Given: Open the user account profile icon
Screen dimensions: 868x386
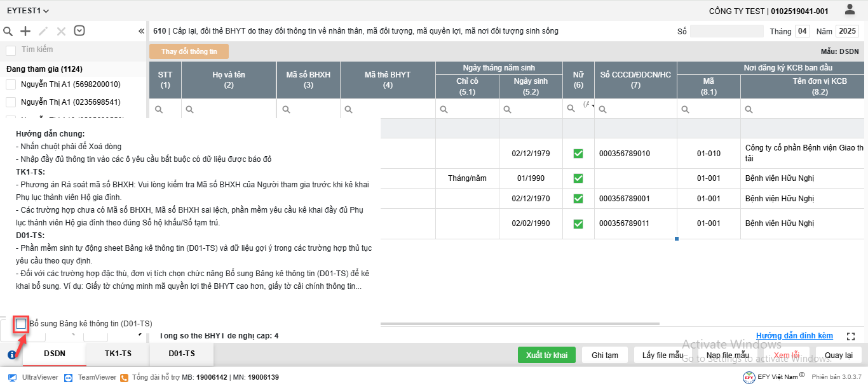Looking at the screenshot, I should pos(850,10).
